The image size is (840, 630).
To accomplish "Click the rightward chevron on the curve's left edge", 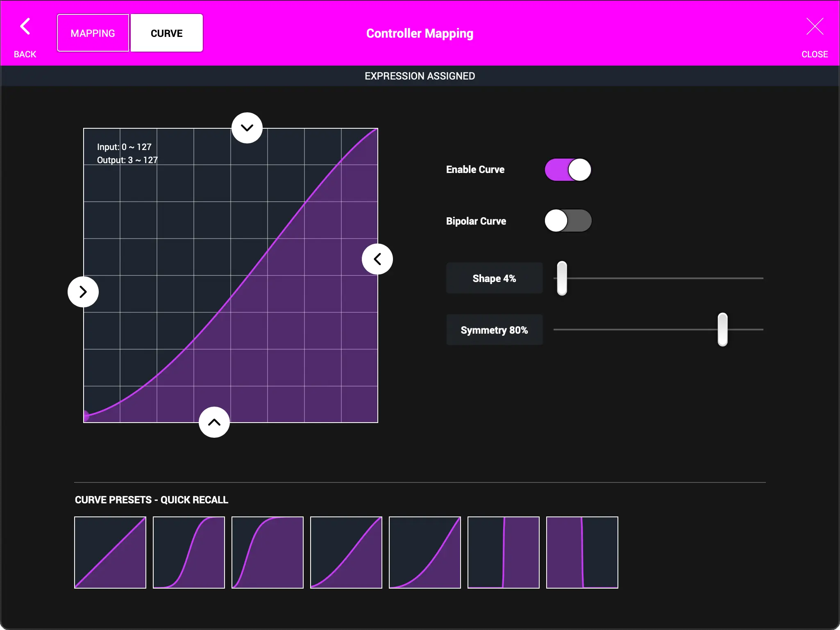I will [83, 291].
